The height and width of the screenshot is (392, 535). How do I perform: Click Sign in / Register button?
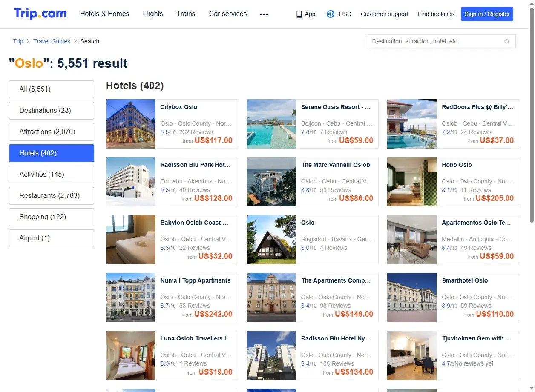pyautogui.click(x=487, y=14)
